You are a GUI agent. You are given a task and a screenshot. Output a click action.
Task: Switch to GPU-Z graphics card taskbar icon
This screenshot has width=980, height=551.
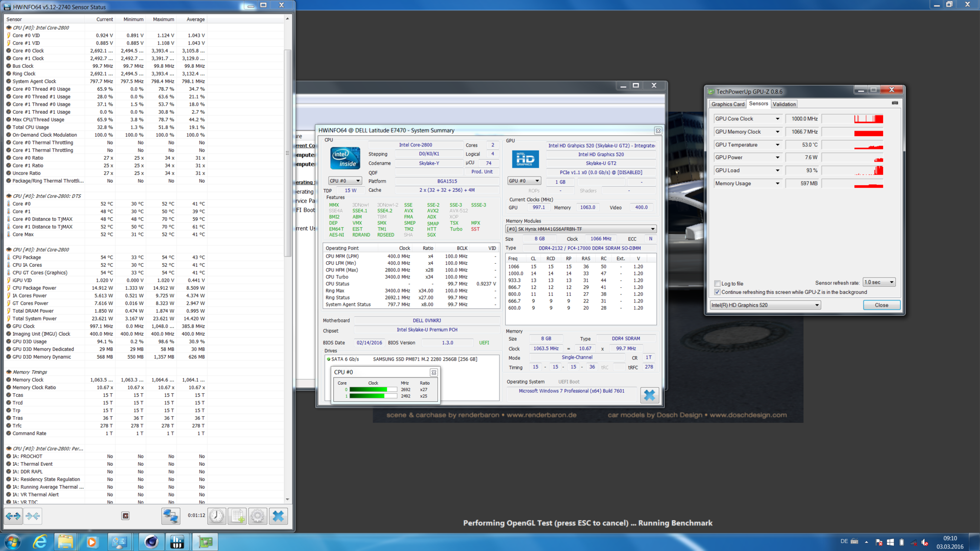tap(205, 542)
